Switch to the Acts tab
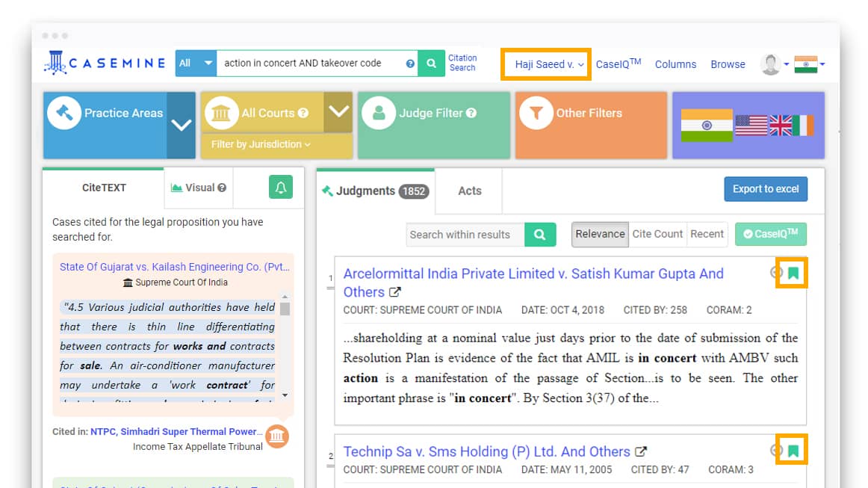This screenshot has width=868, height=488. coord(469,191)
